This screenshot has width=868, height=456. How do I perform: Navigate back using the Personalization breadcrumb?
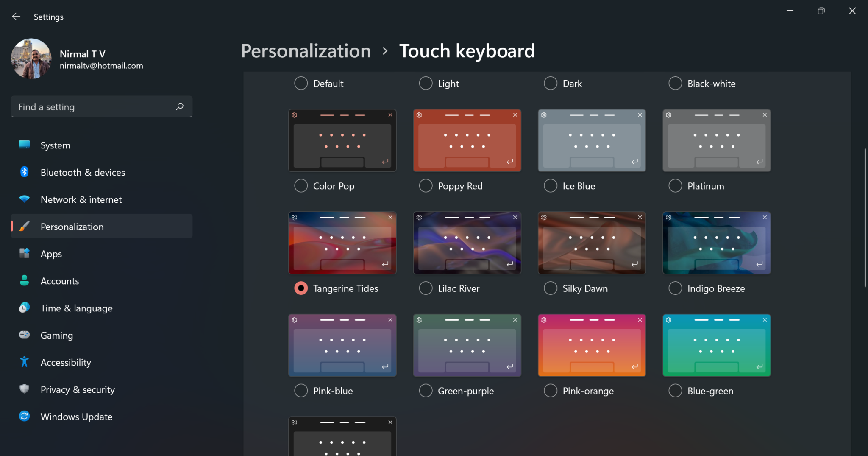click(x=306, y=50)
